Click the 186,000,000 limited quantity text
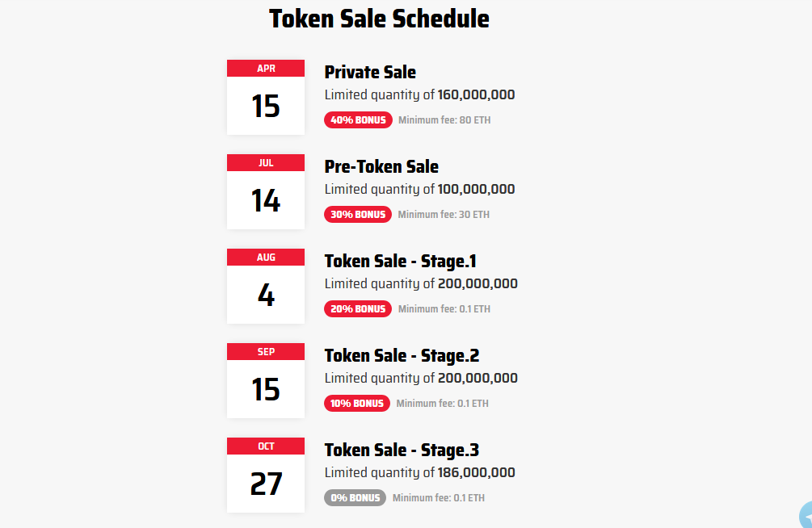Viewport: 812px width, 528px height. tap(476, 473)
